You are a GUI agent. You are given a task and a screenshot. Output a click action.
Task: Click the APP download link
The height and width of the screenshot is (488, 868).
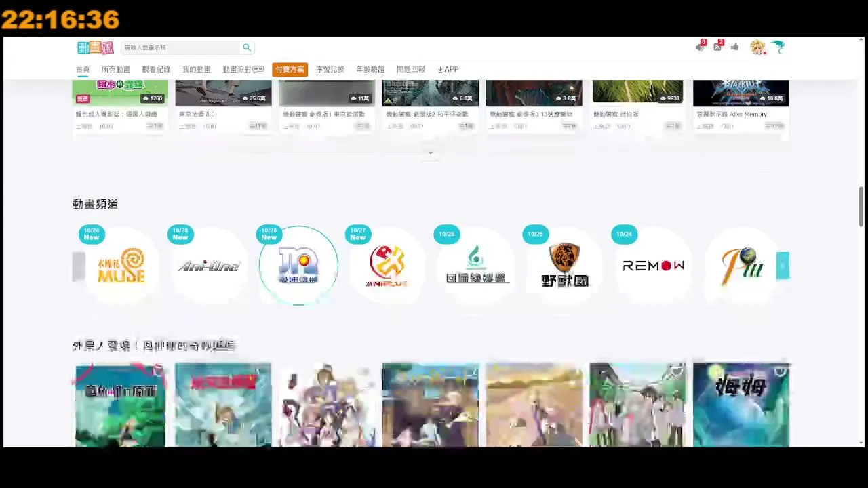pyautogui.click(x=448, y=69)
